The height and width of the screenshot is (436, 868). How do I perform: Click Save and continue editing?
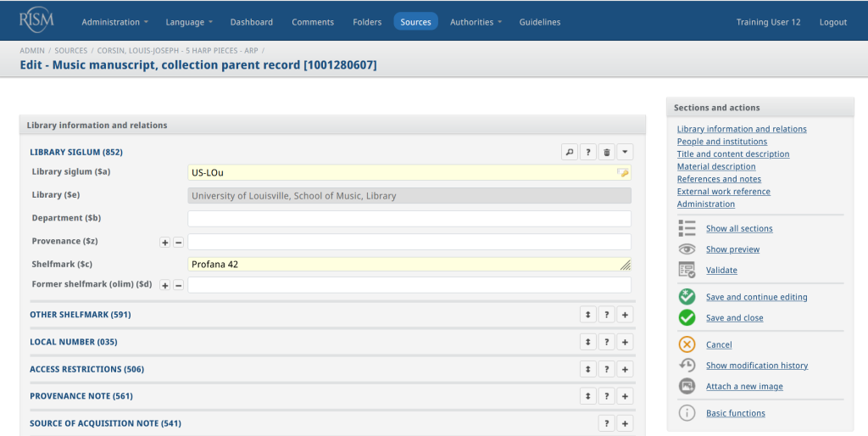(756, 298)
